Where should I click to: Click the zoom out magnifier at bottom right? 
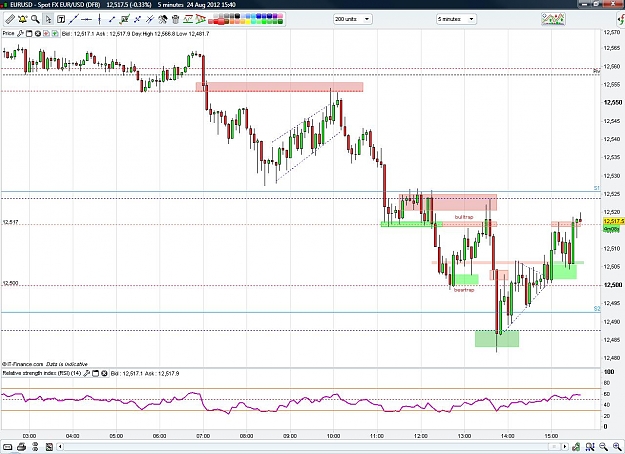[603, 446]
